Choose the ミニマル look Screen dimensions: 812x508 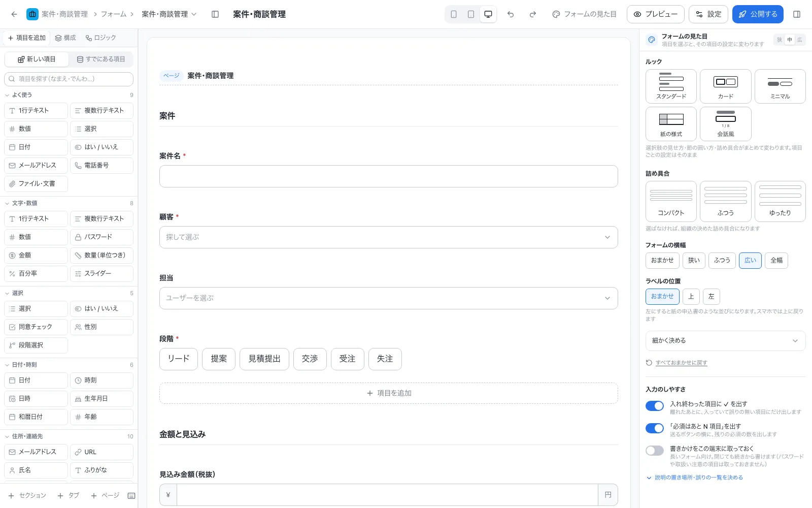(x=780, y=86)
